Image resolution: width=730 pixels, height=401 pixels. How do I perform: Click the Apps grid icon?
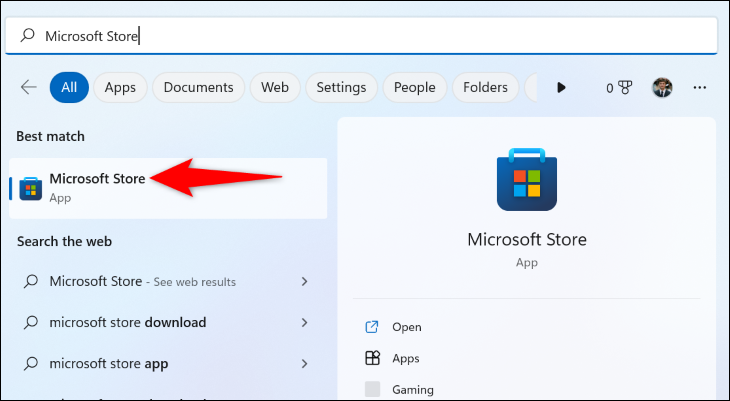[372, 358]
